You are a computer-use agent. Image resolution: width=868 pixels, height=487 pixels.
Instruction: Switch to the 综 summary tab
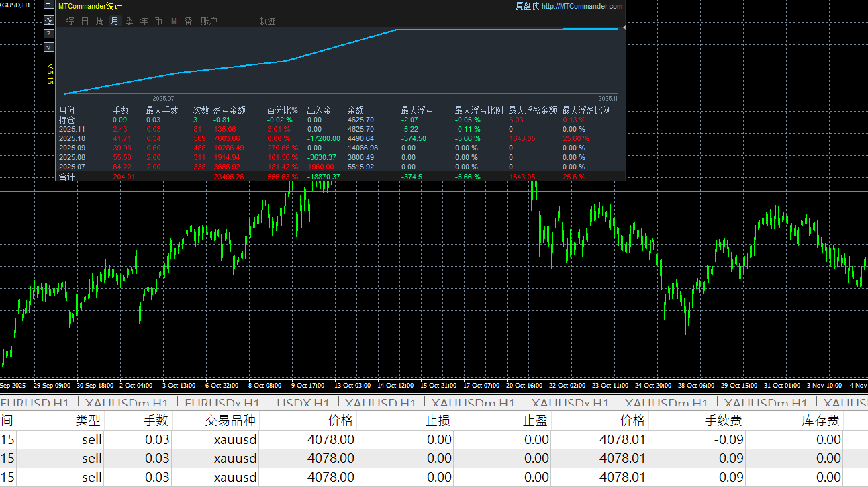70,21
